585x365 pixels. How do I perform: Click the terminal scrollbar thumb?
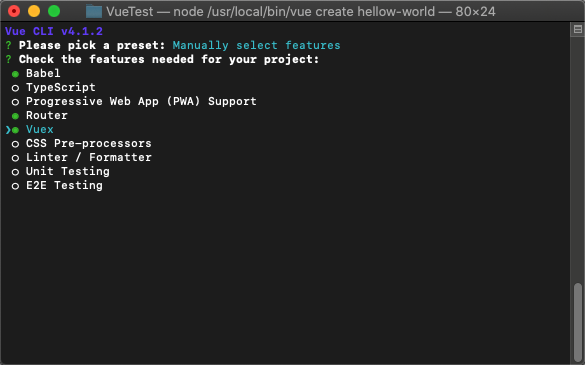[x=578, y=322]
